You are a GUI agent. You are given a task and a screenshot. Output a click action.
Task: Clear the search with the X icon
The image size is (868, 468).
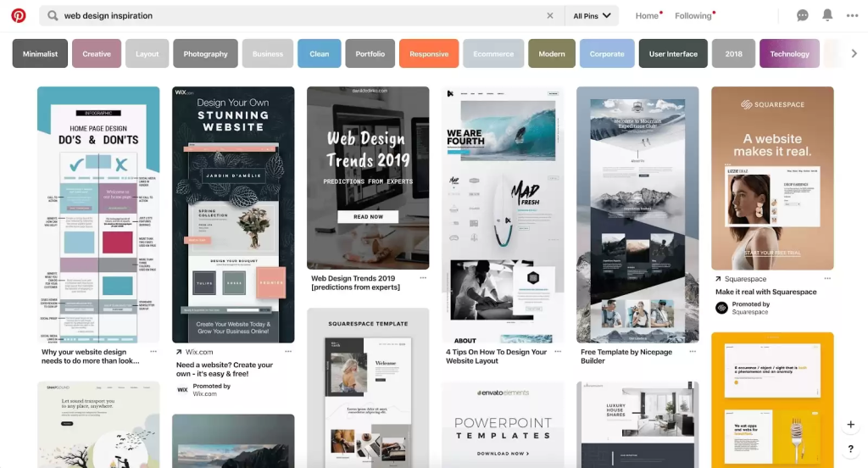[x=549, y=15]
